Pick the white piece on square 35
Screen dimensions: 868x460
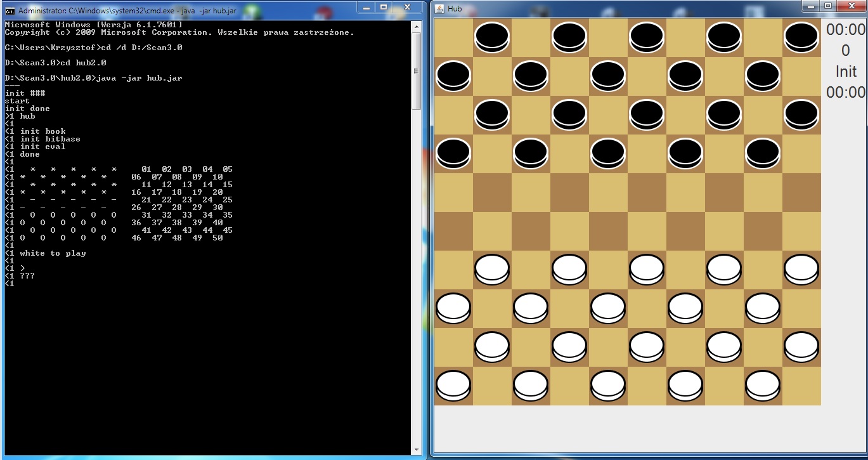tap(801, 270)
